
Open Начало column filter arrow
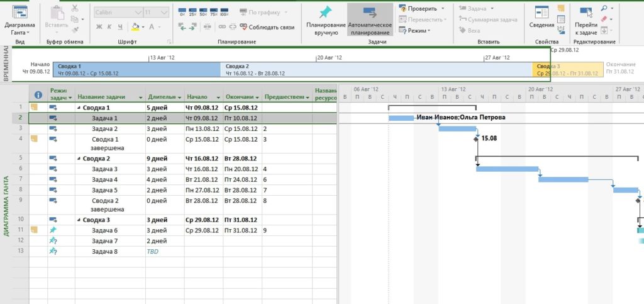[218, 98]
